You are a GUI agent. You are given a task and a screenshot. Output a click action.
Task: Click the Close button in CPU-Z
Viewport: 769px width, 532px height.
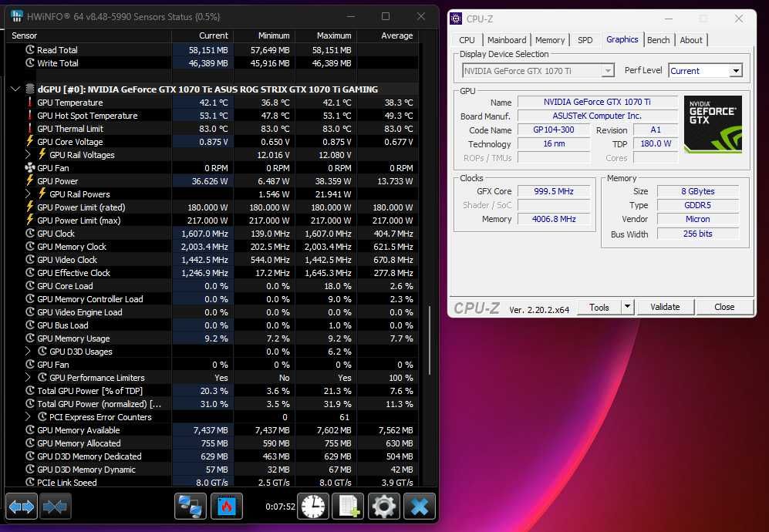[x=724, y=307]
